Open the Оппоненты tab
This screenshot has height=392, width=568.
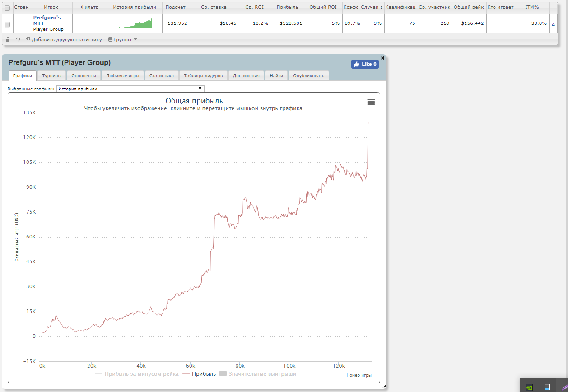[x=84, y=75]
